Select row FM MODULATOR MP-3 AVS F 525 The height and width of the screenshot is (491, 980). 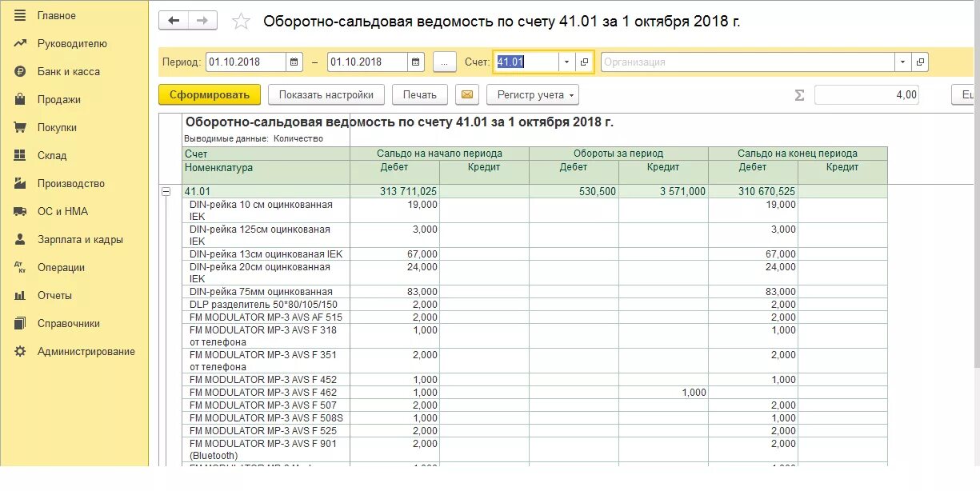click(535, 431)
